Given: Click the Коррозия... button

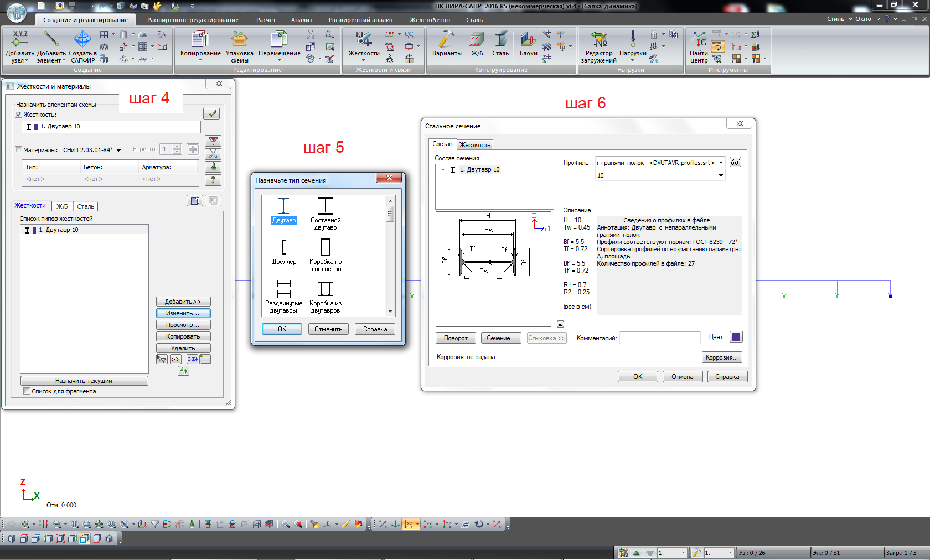Looking at the screenshot, I should [722, 357].
